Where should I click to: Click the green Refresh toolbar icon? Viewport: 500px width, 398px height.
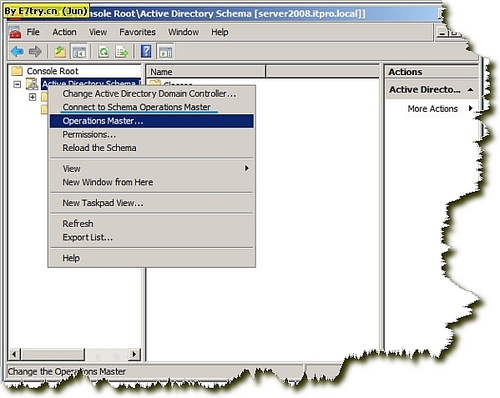[x=104, y=52]
